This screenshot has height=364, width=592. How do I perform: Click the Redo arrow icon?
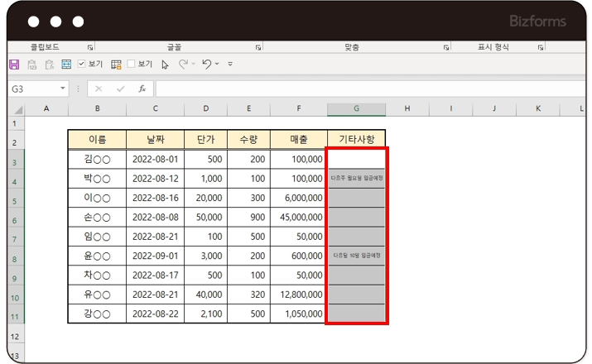[184, 64]
